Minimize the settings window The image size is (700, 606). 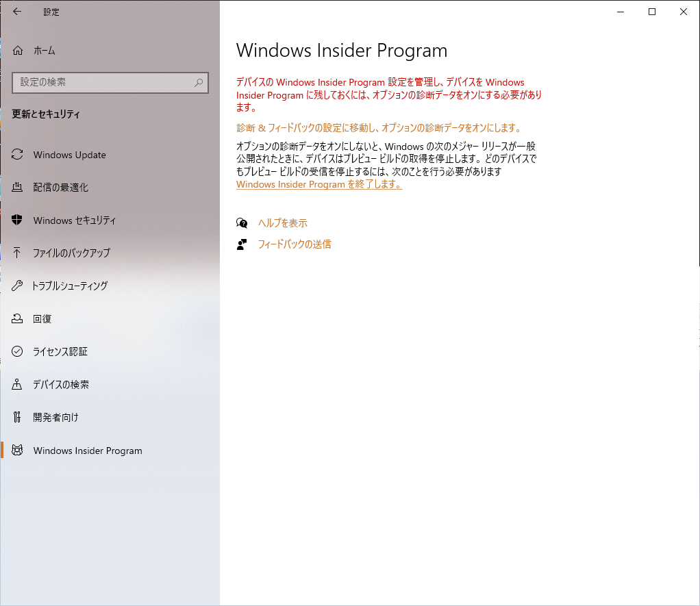tap(621, 12)
